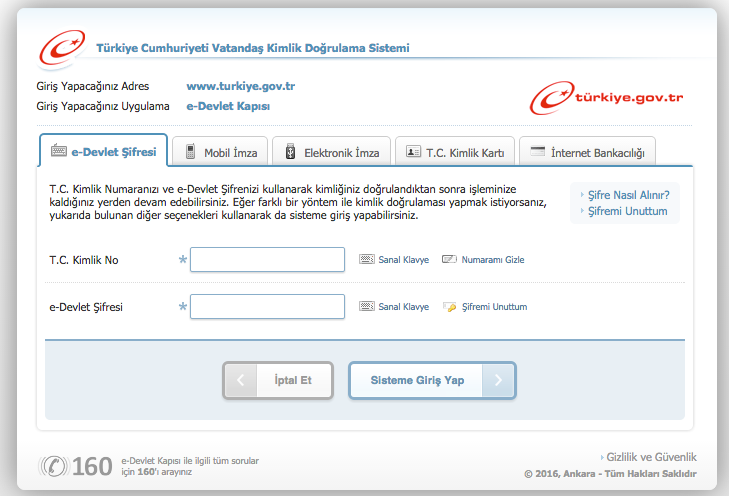
Task: Toggle Numaramı Gizle to hide ID number
Action: [x=483, y=260]
